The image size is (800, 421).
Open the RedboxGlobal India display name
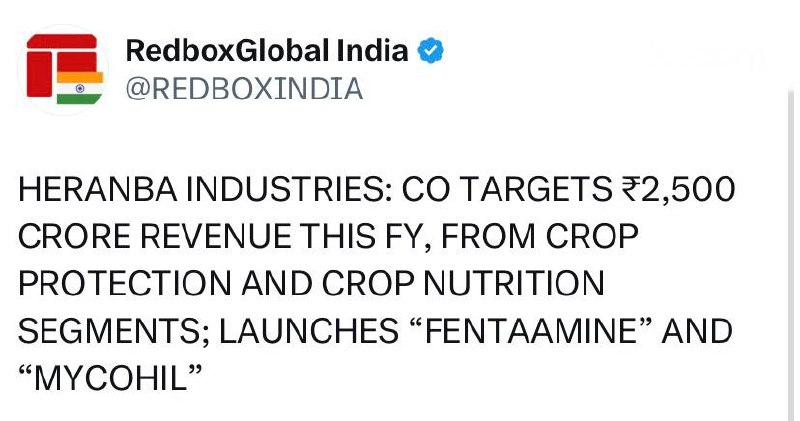click(267, 51)
